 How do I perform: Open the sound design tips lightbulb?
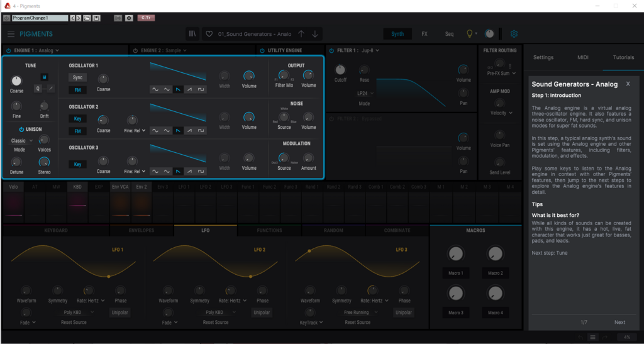(470, 34)
